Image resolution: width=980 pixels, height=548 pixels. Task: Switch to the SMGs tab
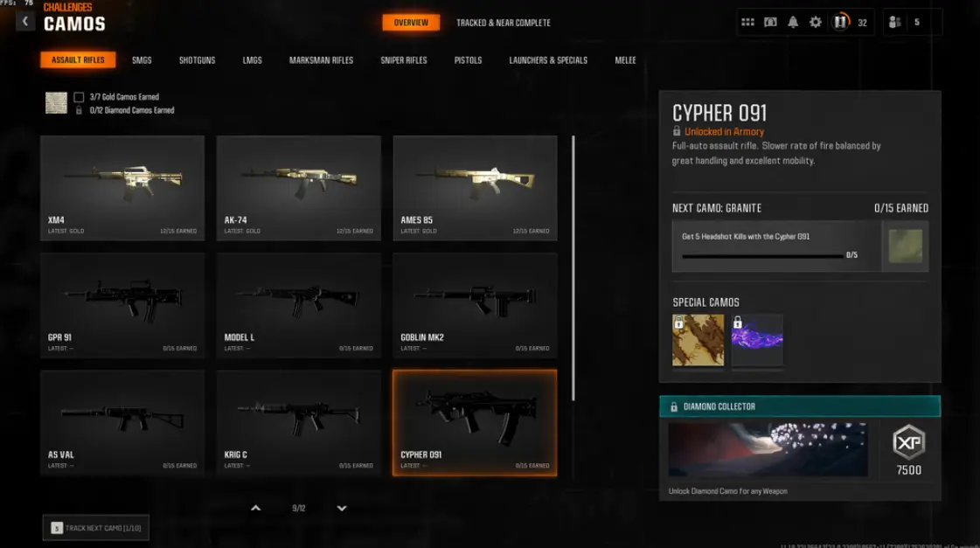point(142,60)
